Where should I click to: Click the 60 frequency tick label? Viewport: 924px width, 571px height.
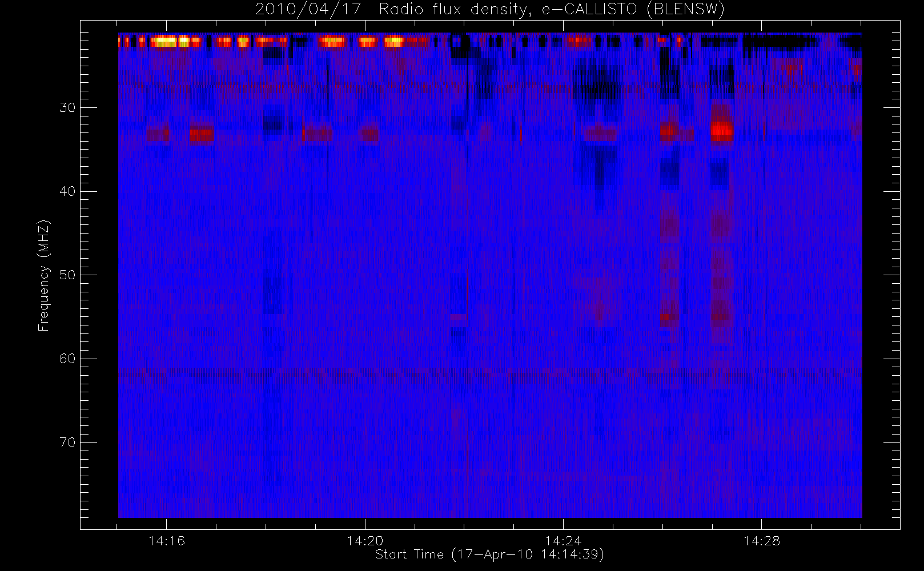click(67, 359)
